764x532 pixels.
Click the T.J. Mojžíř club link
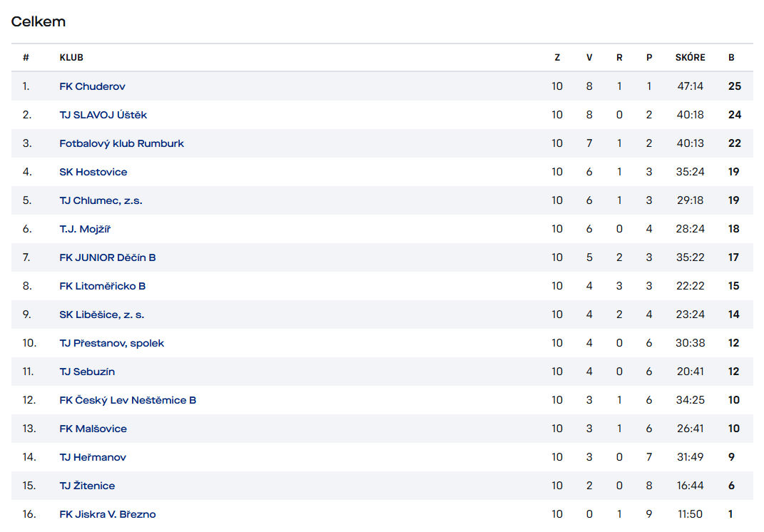85,229
